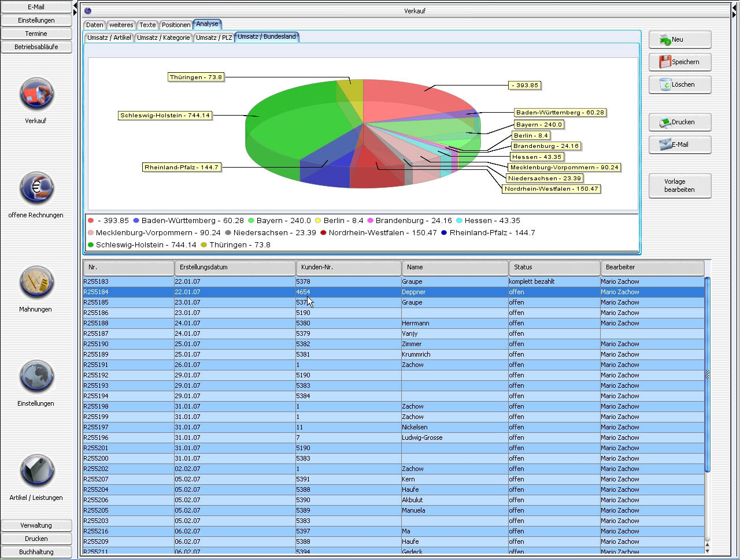Open the Verwaltung sidebar section
The image size is (740, 560).
click(x=36, y=525)
